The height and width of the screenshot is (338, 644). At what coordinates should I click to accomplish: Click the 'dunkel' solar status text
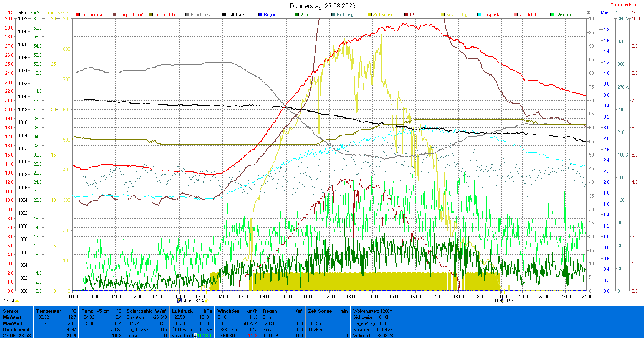point(133,336)
